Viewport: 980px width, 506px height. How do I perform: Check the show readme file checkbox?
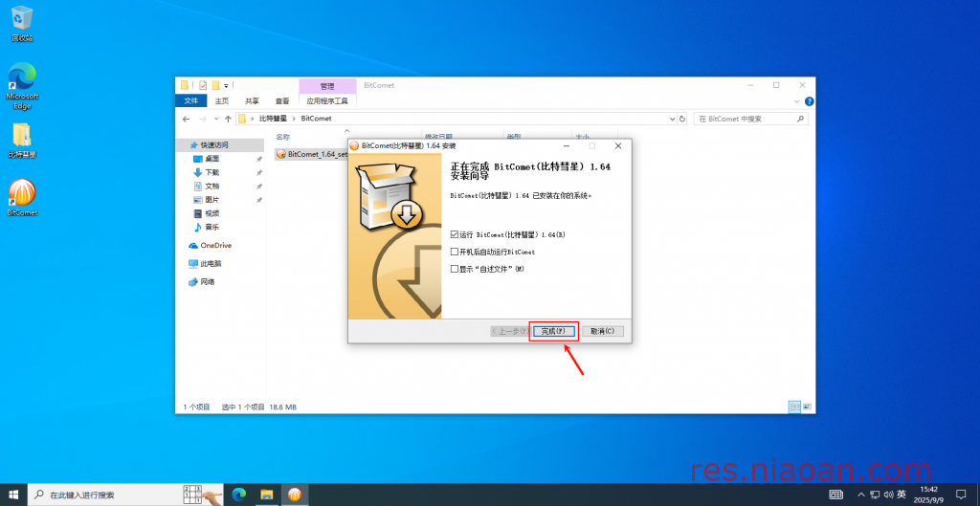click(x=455, y=269)
